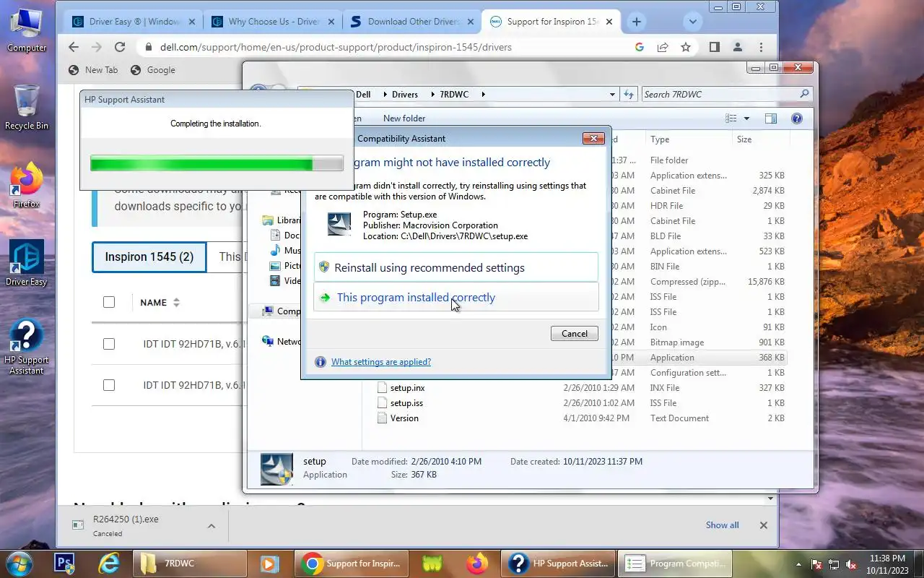924x578 pixels.
Task: Show hidden system tray icons
Action: pos(798,564)
